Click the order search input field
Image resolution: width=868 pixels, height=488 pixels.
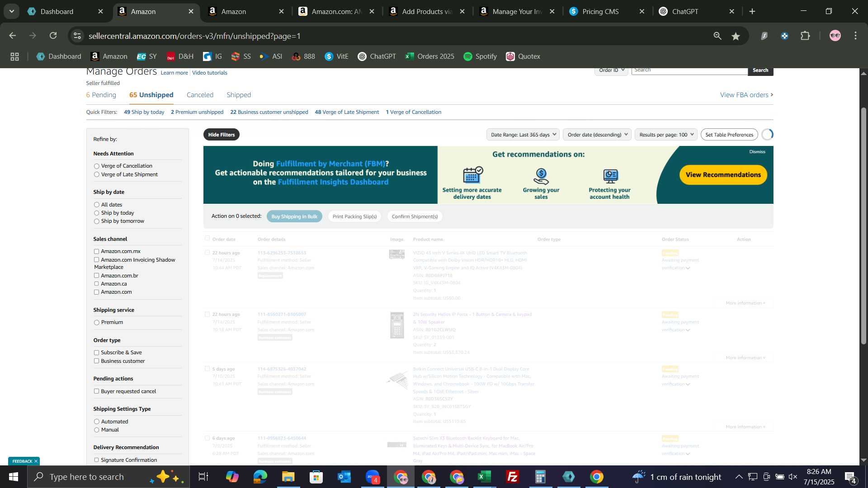pos(689,70)
